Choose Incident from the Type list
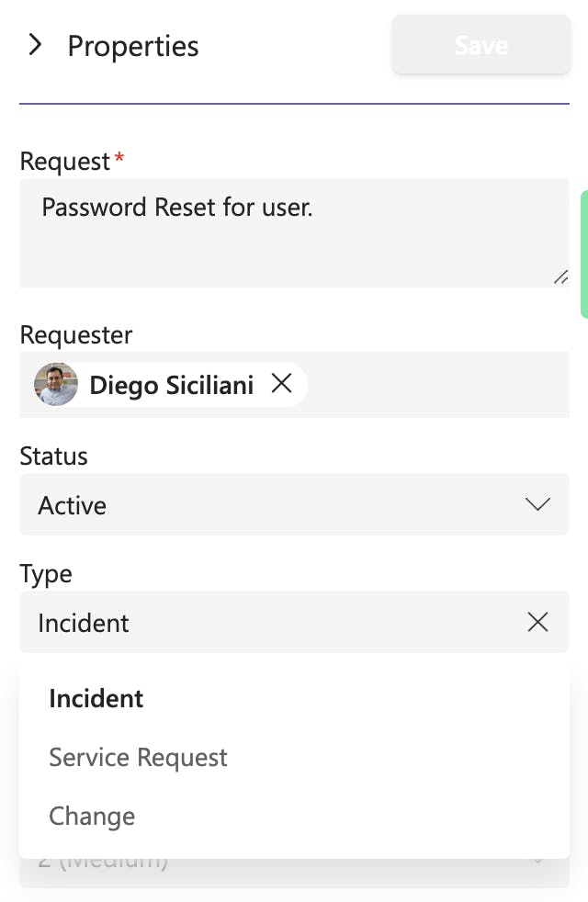Screen dimensions: 588x902 pos(96,699)
